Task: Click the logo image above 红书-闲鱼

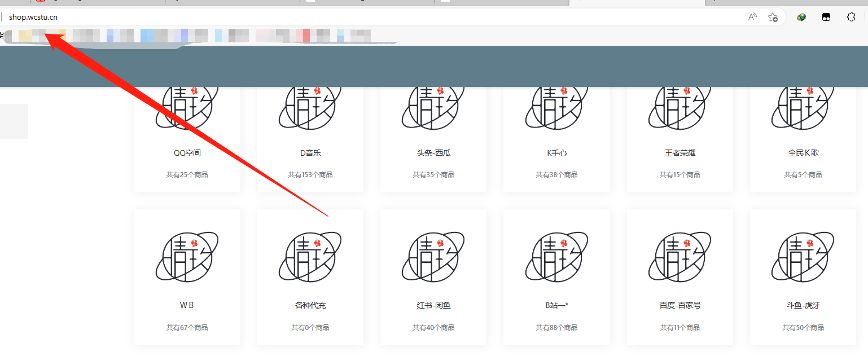Action: pos(433,257)
